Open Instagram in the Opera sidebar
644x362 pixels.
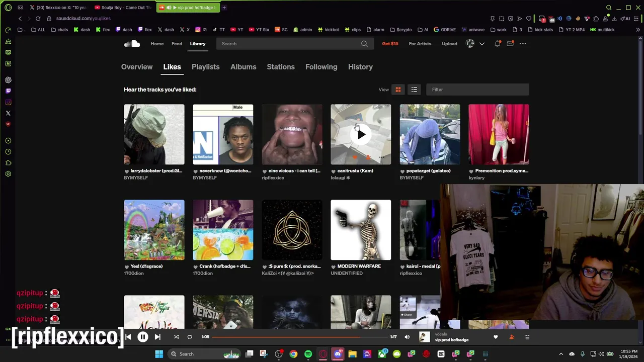[8, 102]
